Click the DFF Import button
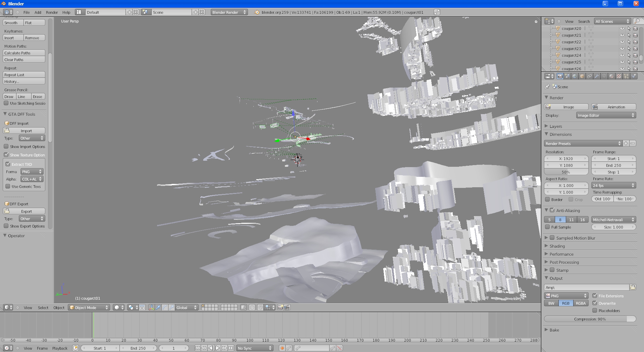 24,131
